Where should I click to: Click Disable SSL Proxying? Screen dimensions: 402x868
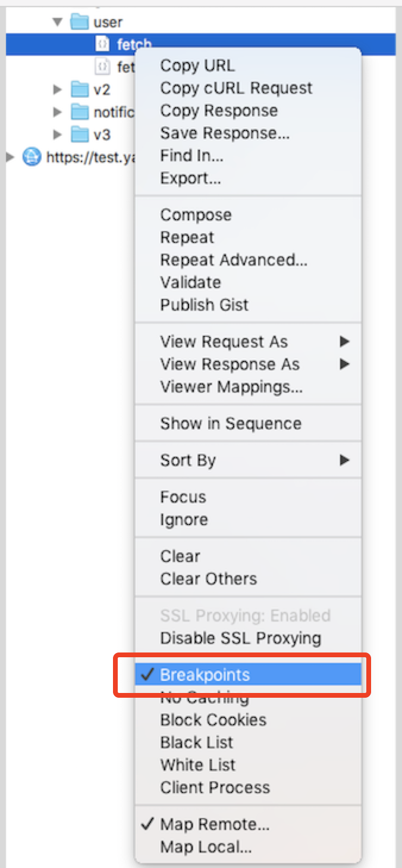pos(240,638)
